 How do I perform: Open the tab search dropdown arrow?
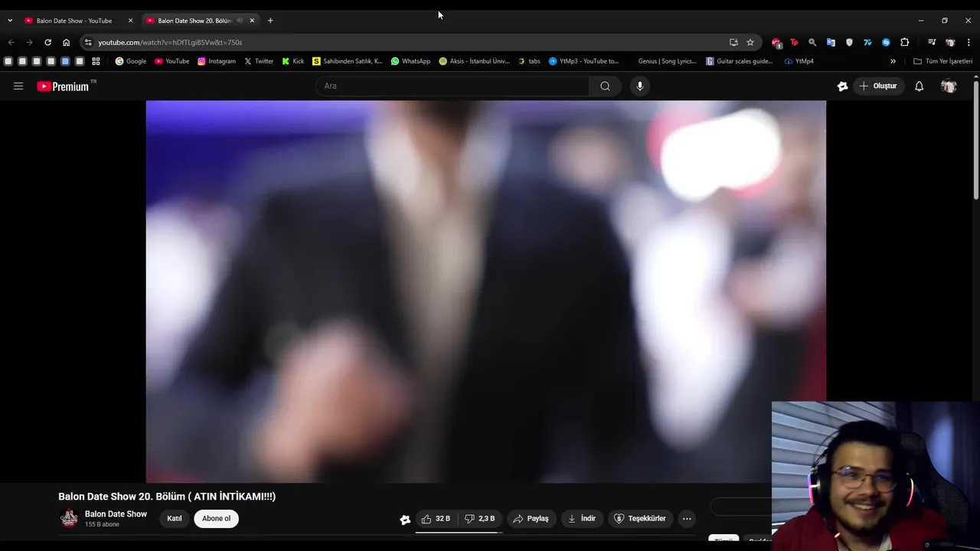click(x=10, y=21)
